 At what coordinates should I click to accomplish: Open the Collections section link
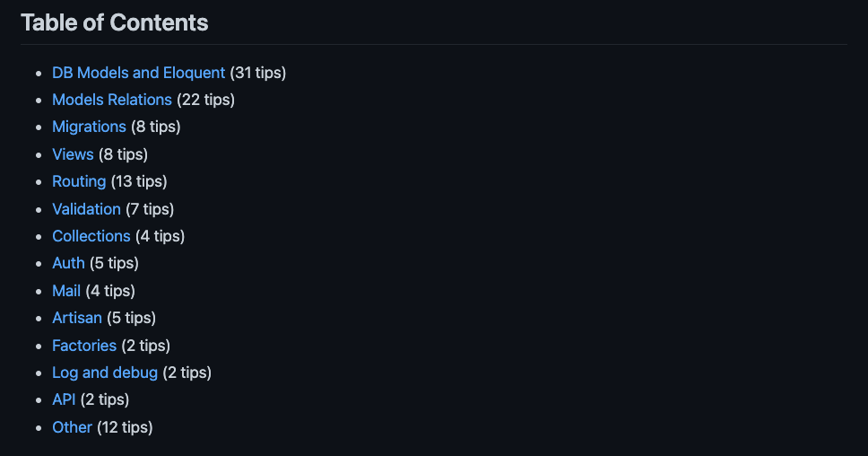tap(91, 236)
